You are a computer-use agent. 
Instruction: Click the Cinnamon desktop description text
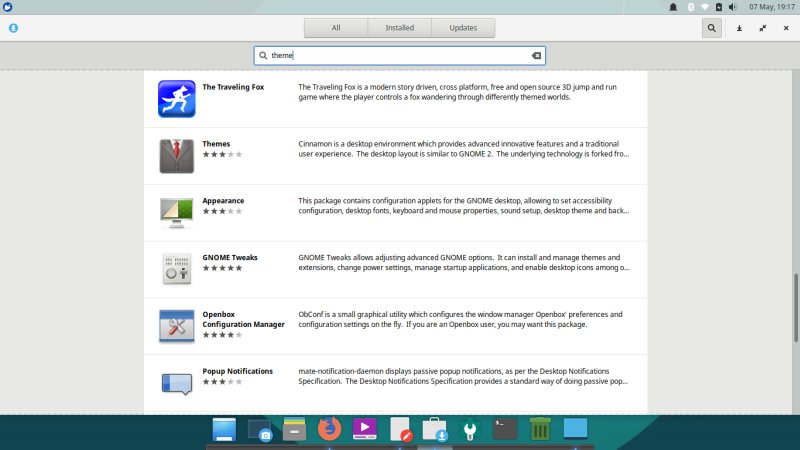pos(464,149)
